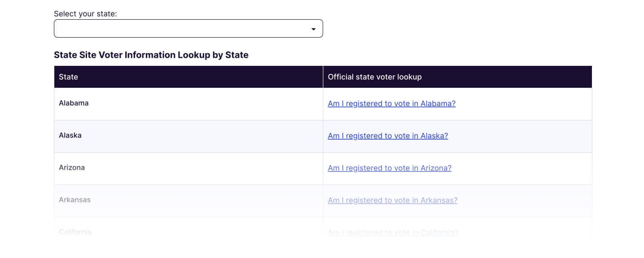The height and width of the screenshot is (258, 644).
Task: Click the 'Select your state:' label
Action: (x=85, y=14)
